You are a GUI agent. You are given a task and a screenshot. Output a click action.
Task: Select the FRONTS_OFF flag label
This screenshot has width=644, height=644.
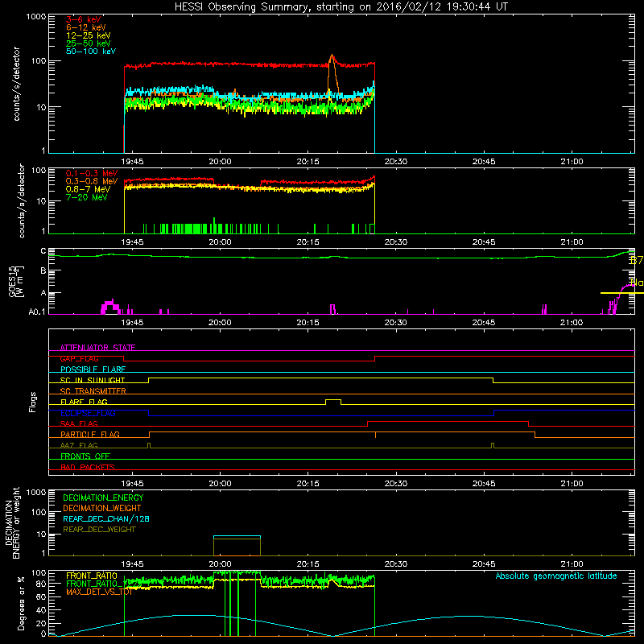coord(85,456)
